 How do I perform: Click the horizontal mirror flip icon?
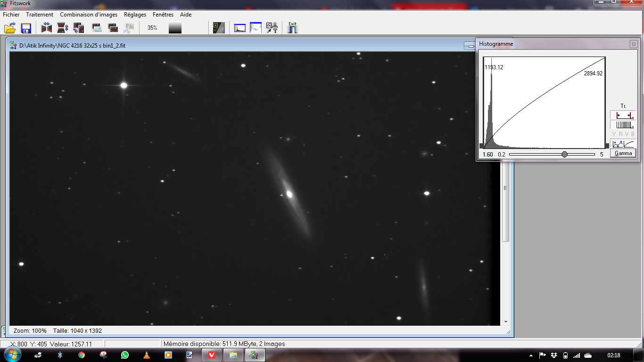[x=46, y=28]
